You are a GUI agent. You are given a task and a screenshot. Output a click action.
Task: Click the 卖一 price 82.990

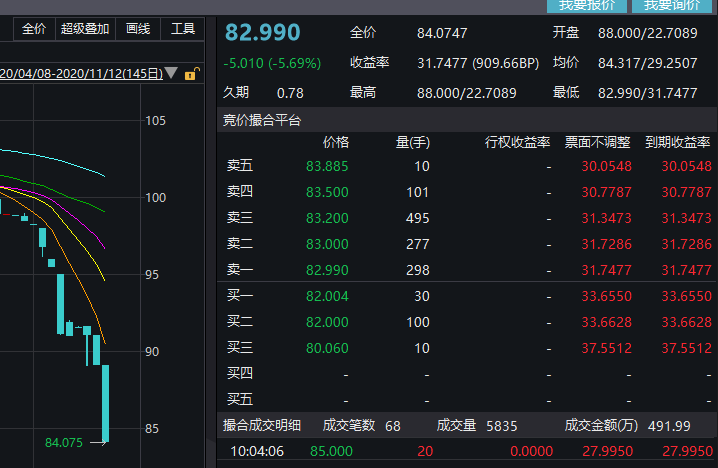pos(327,270)
